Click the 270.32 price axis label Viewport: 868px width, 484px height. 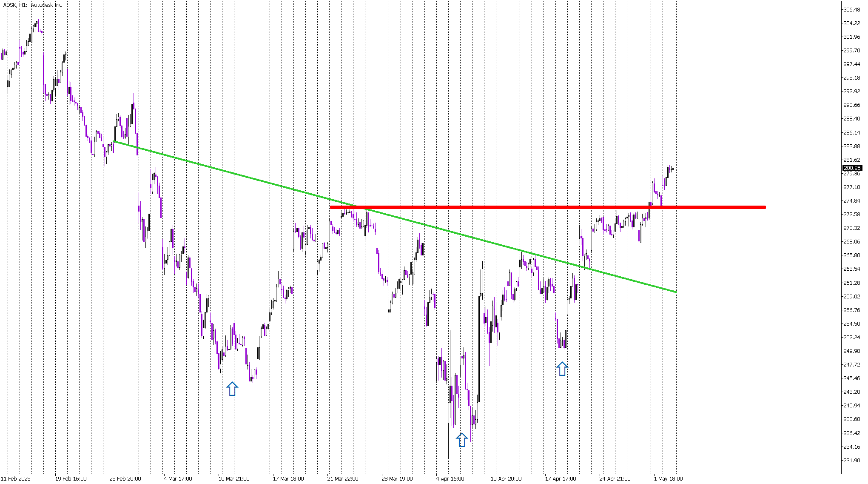pos(852,228)
